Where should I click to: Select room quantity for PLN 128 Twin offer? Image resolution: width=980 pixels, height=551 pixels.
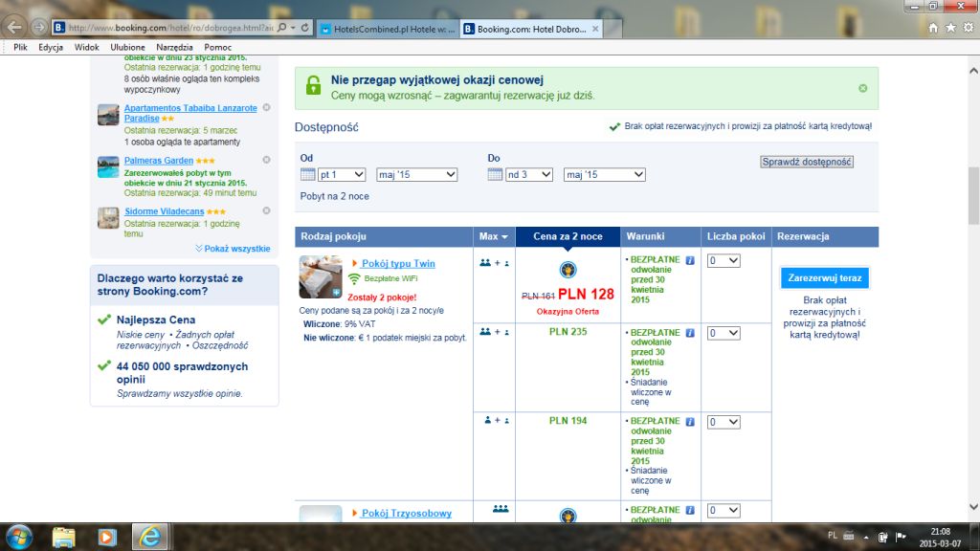(724, 260)
